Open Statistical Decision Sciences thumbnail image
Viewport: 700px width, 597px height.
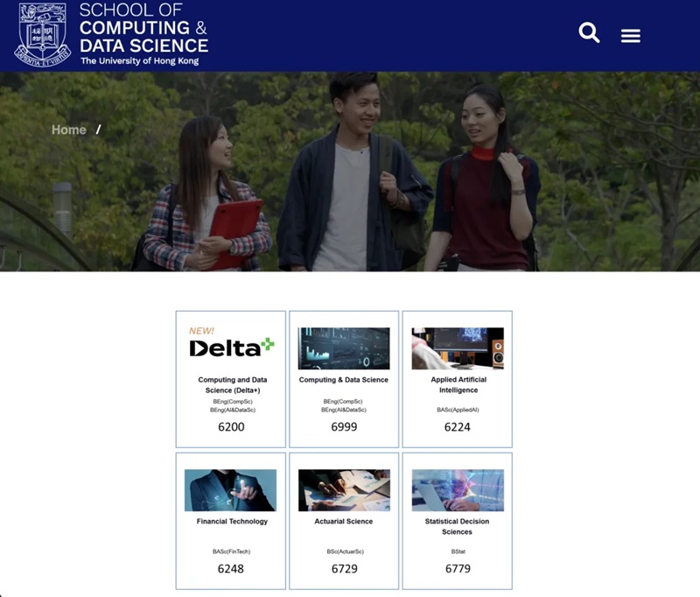458,490
